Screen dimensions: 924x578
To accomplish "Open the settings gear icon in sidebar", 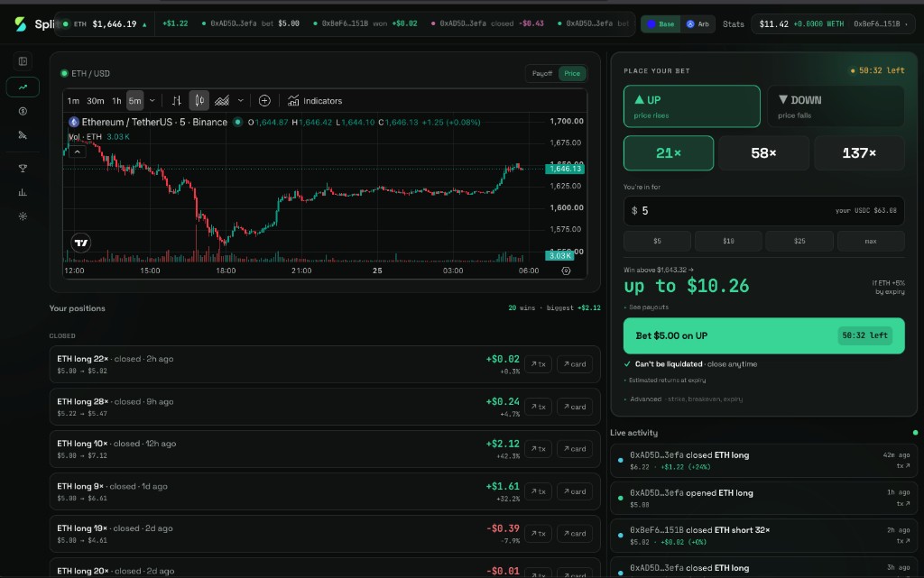I will click(23, 216).
